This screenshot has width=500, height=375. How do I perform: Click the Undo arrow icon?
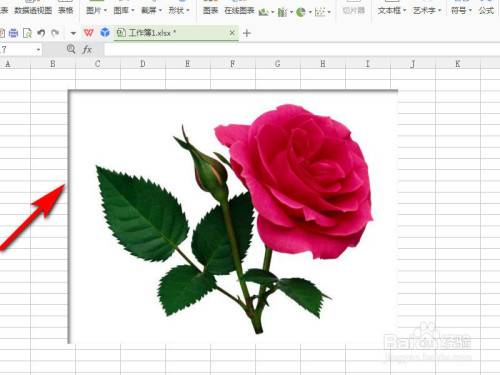(41, 33)
